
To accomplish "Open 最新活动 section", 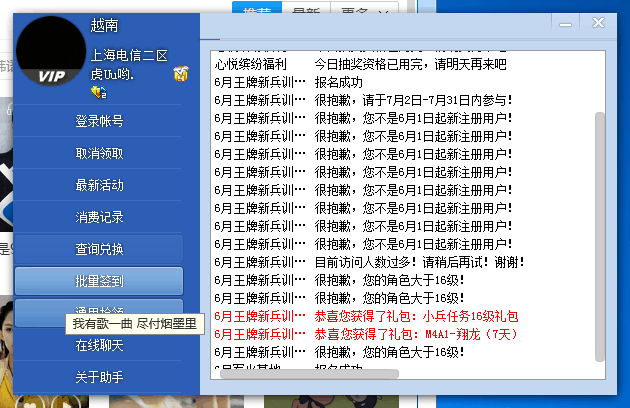I will click(x=99, y=185).
